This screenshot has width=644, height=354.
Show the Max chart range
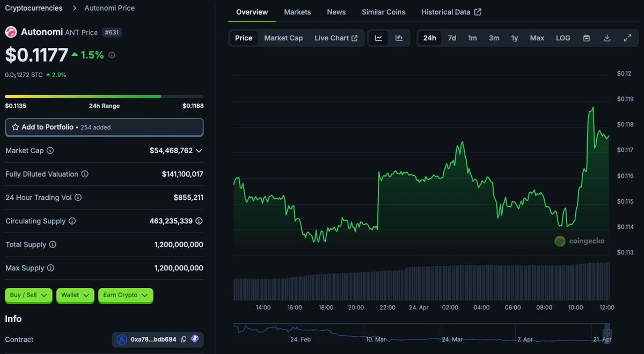point(537,38)
